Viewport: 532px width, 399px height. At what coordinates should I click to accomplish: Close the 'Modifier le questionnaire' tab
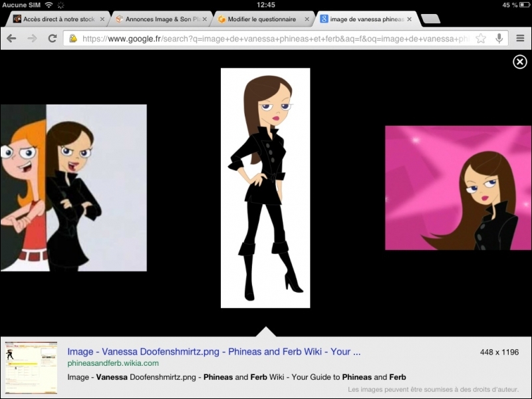point(307,19)
